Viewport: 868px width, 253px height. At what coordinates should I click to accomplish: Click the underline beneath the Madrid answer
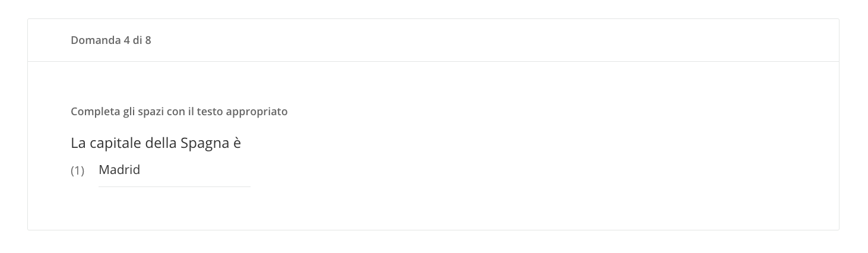pyautogui.click(x=175, y=186)
